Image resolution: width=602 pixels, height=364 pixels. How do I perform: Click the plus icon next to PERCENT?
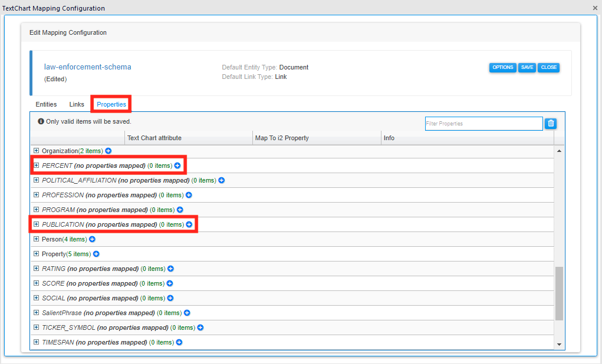tap(177, 166)
